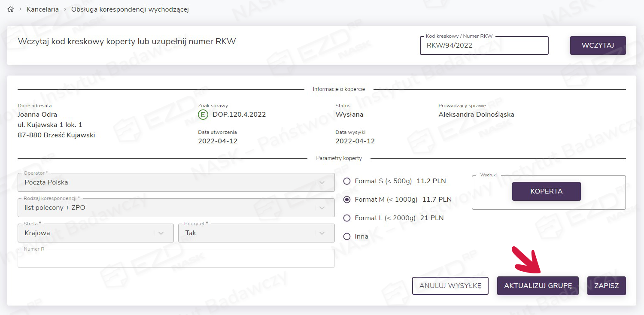Expand the Strefa dropdown arrow
This screenshot has width=644, height=315.
click(161, 233)
